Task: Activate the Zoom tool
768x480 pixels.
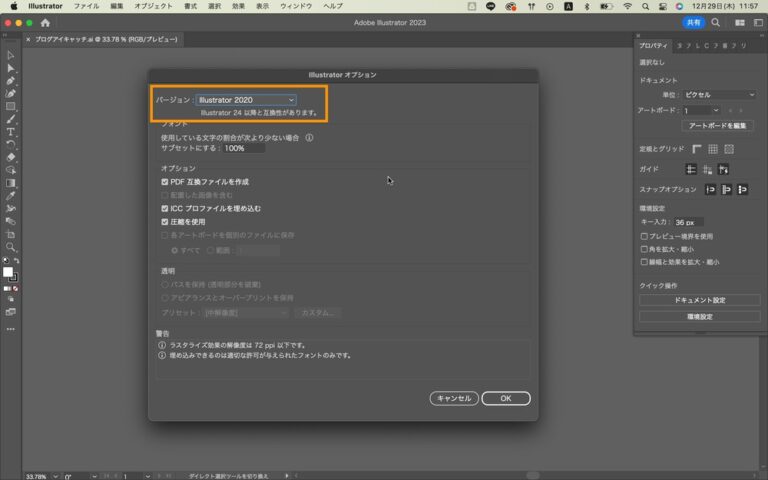Action: [x=10, y=247]
